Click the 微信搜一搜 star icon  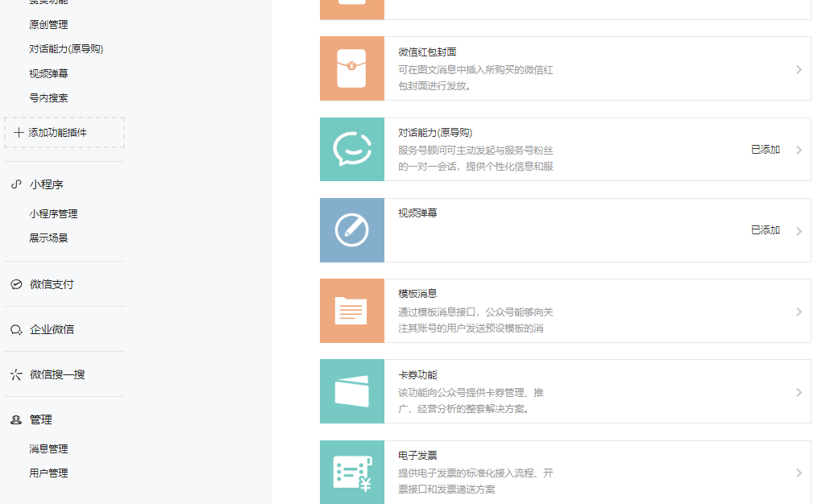coord(16,374)
